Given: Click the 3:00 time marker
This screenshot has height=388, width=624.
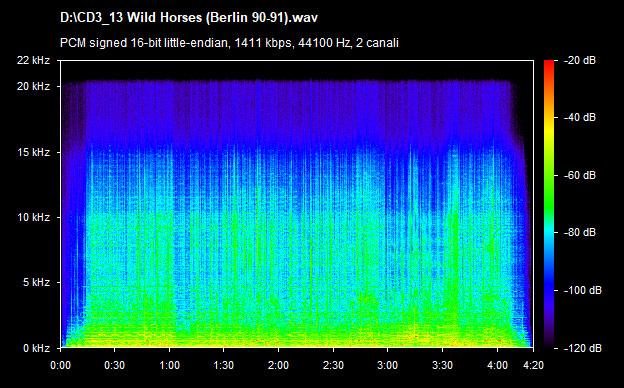Looking at the screenshot, I should (387, 365).
